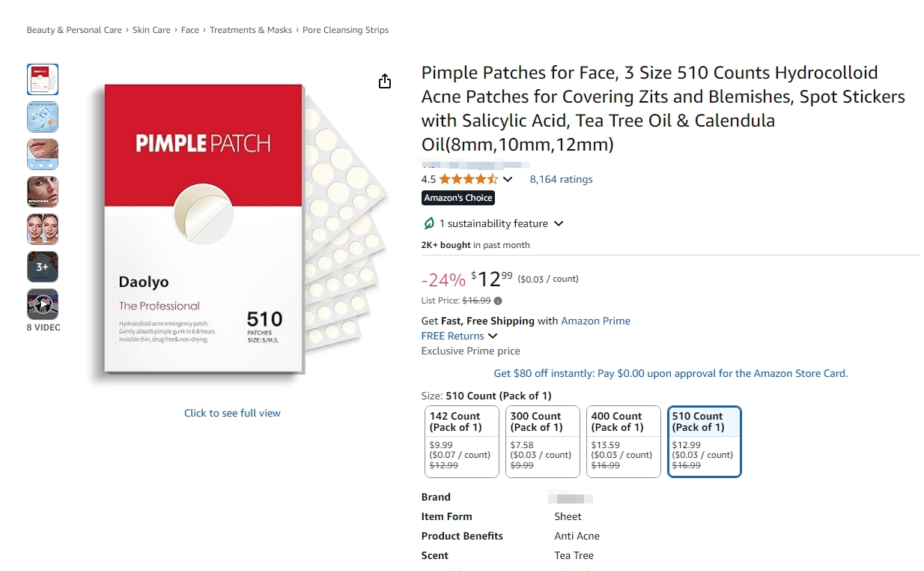Open the '3+' more images thumbnail
Screen dimensions: 924x571
tap(43, 267)
